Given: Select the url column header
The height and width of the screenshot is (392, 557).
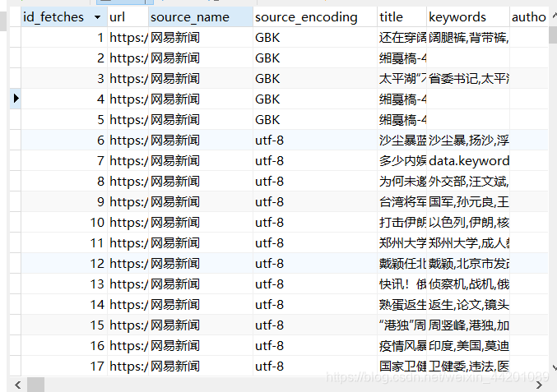Looking at the screenshot, I should (x=128, y=17).
